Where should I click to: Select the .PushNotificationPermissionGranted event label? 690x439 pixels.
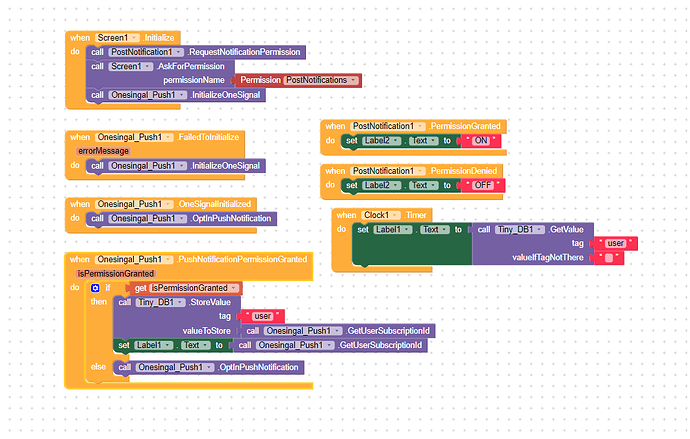(x=242, y=260)
